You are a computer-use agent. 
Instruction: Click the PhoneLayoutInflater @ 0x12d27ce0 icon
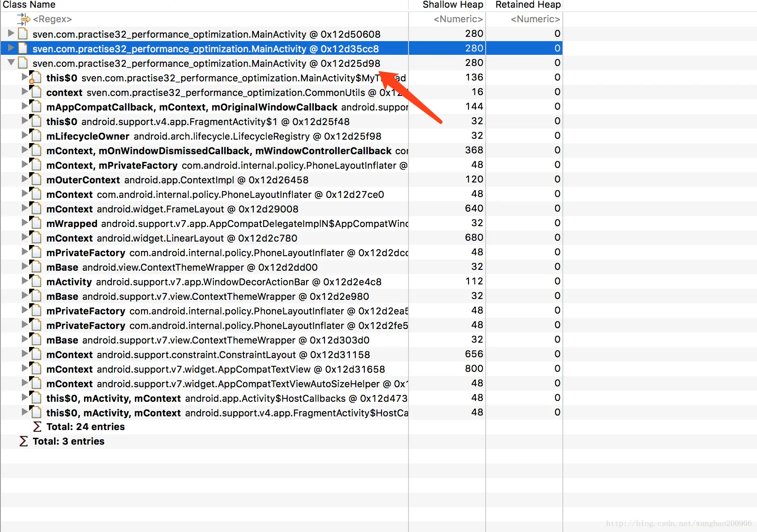coord(35,194)
